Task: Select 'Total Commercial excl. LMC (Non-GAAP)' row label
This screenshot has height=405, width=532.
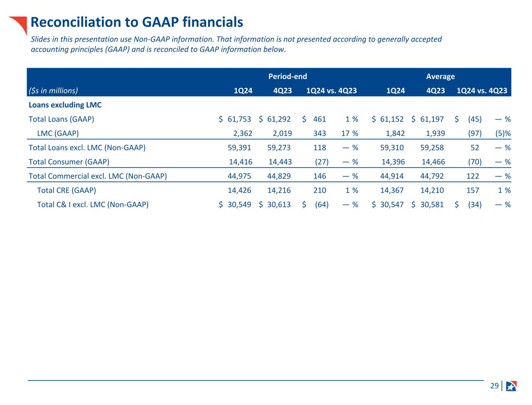Action: click(x=98, y=176)
